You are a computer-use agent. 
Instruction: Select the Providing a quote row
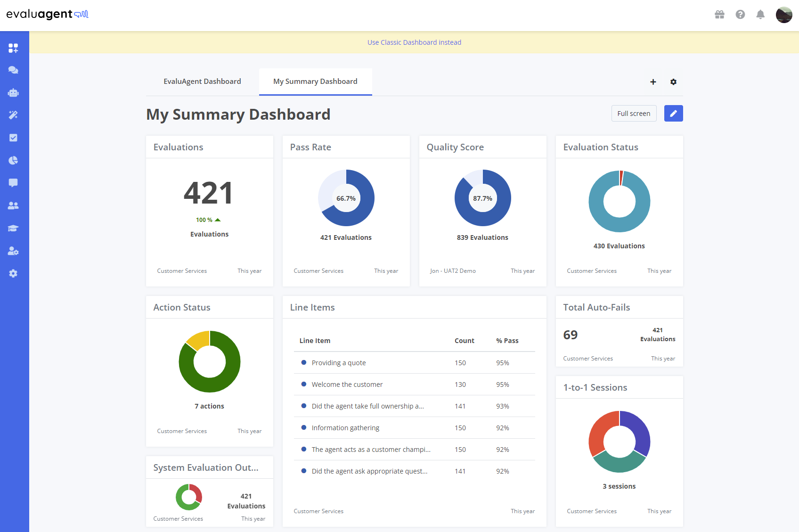[414, 363]
